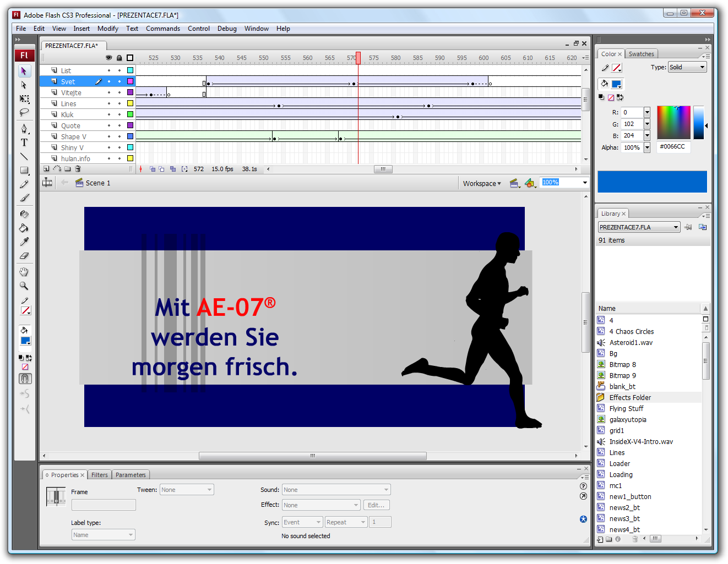
Task: Select the Free Transform tool
Action: (x=24, y=99)
